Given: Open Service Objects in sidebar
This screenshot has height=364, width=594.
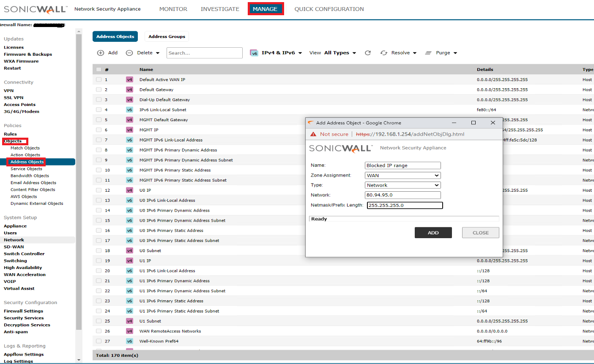Looking at the screenshot, I should tap(26, 168).
